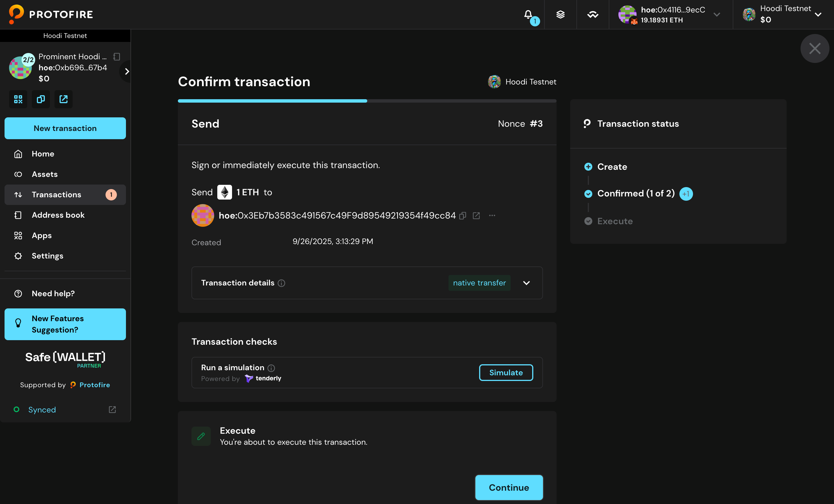Click the batch transactions layers icon

coord(560,14)
